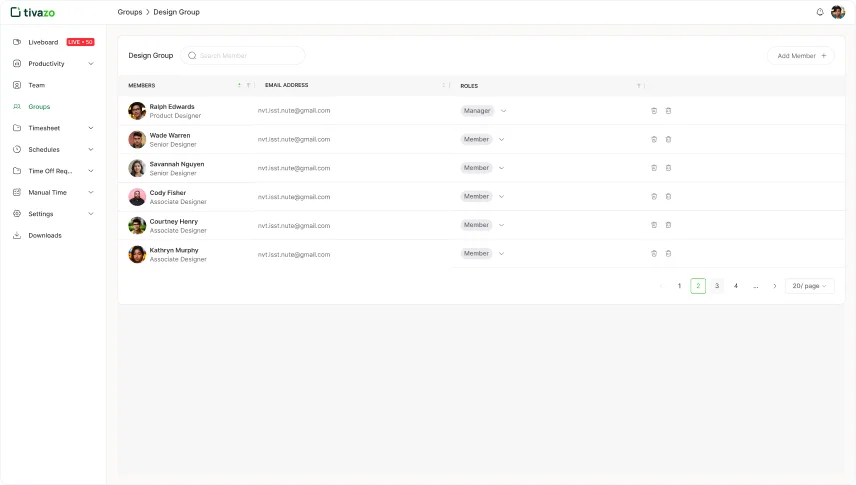Go to next page with right arrow
856x485 pixels.
[774, 286]
